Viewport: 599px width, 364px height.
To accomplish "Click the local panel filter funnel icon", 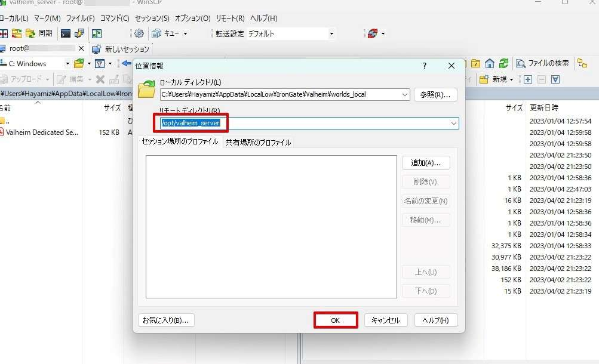I will pos(100,64).
